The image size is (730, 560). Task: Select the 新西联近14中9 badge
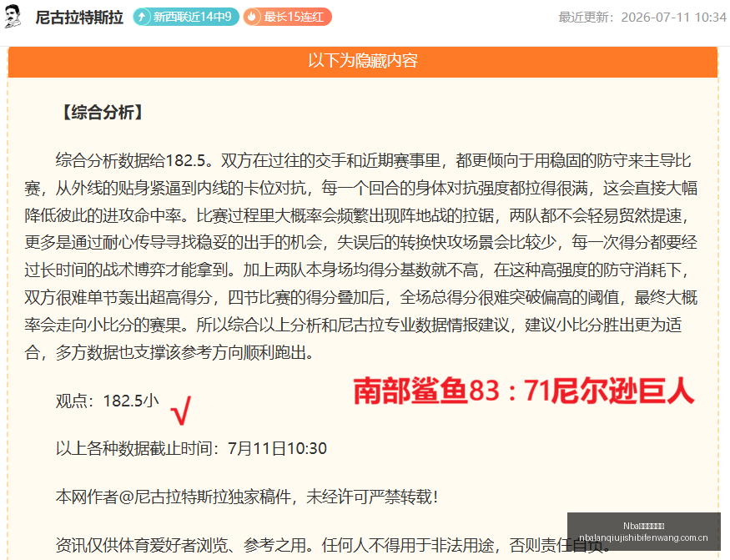pos(186,17)
